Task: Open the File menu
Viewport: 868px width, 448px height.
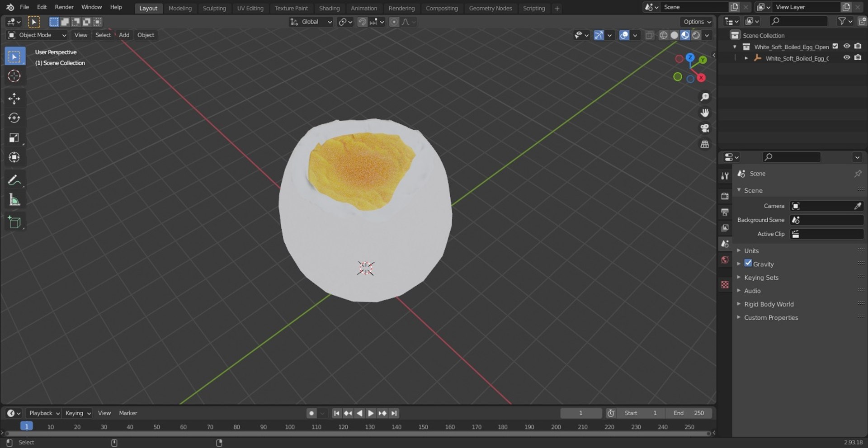Action: 24,7
